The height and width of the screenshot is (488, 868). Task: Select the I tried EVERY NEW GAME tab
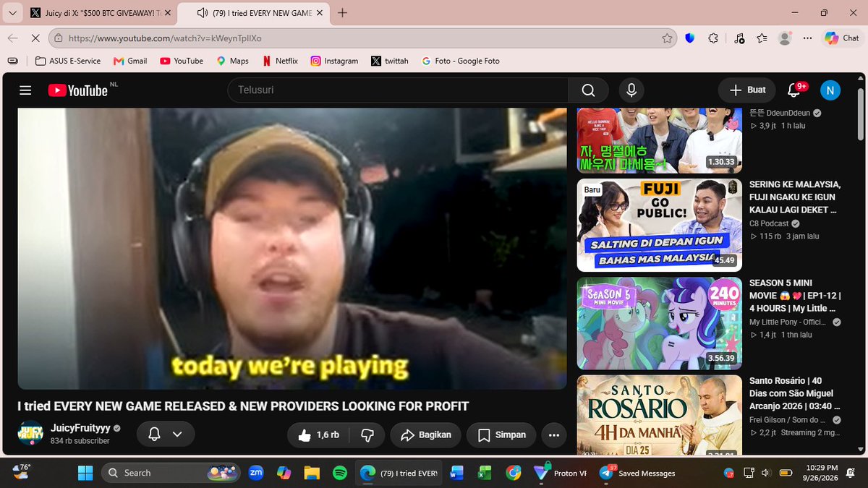pos(254,13)
